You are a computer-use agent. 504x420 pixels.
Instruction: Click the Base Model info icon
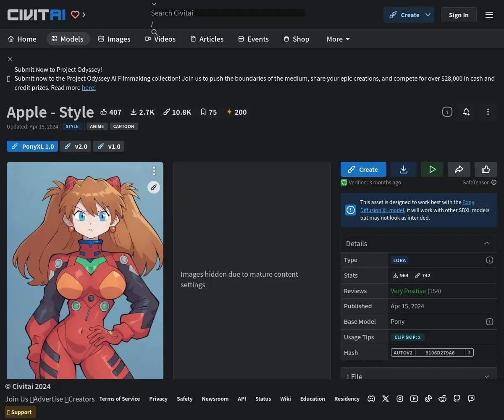(x=489, y=322)
